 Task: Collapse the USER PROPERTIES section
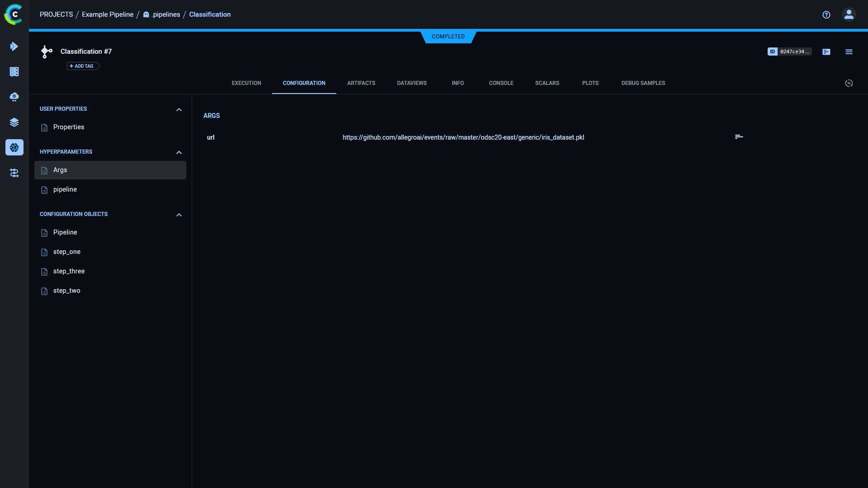click(179, 109)
